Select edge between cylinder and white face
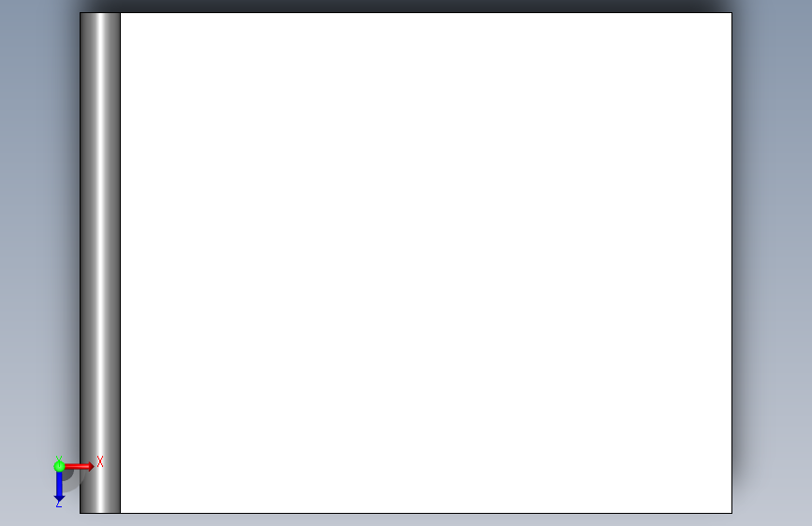Viewport: 812px width, 526px height. 120,263
